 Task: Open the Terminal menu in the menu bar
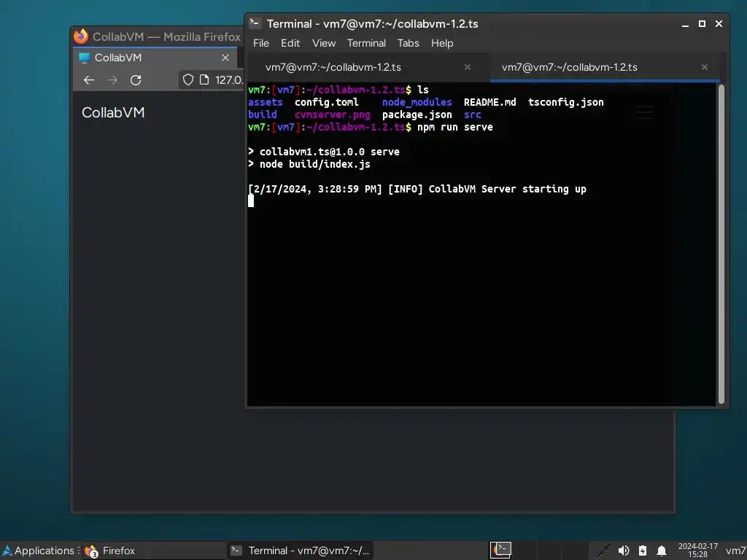pos(366,43)
